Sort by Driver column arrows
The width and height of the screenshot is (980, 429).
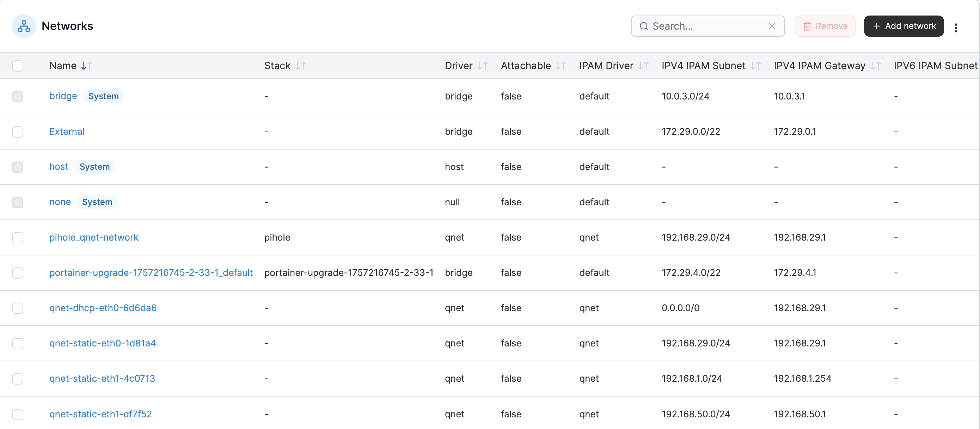[482, 66]
